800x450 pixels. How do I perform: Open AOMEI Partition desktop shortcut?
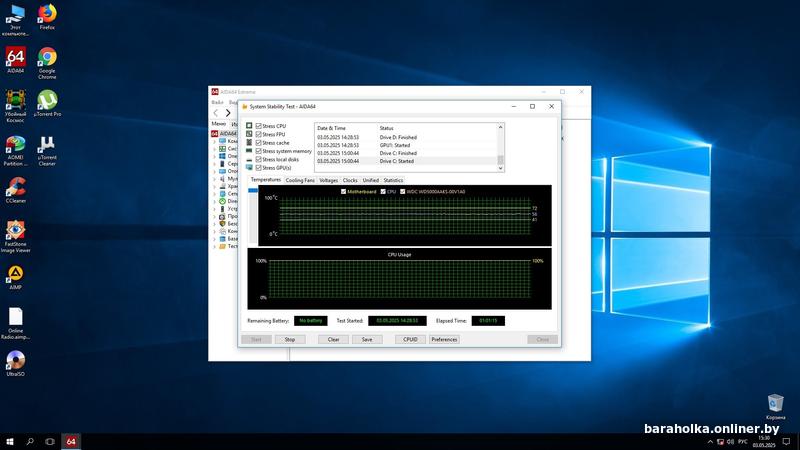(15, 151)
